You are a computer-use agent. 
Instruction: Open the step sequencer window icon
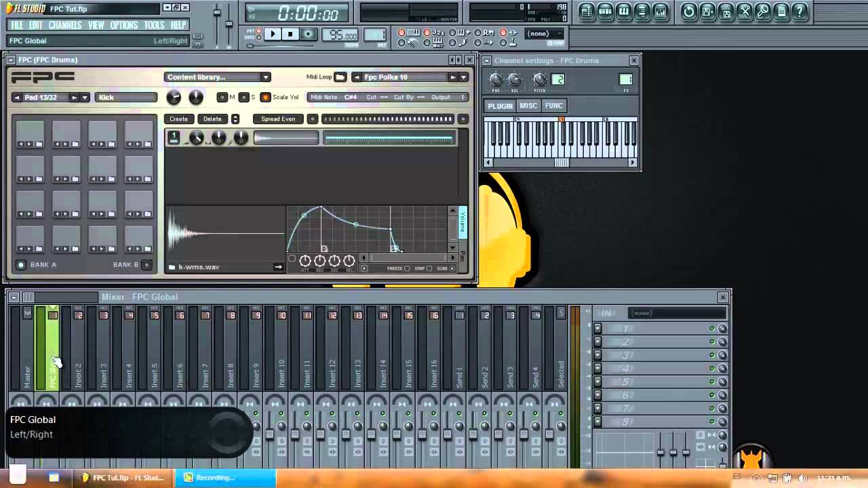[605, 12]
